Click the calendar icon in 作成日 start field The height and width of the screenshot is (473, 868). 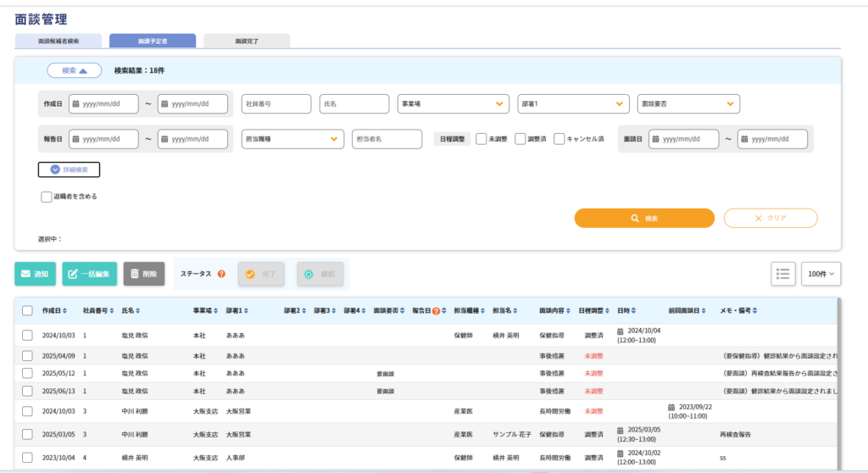[x=76, y=104]
